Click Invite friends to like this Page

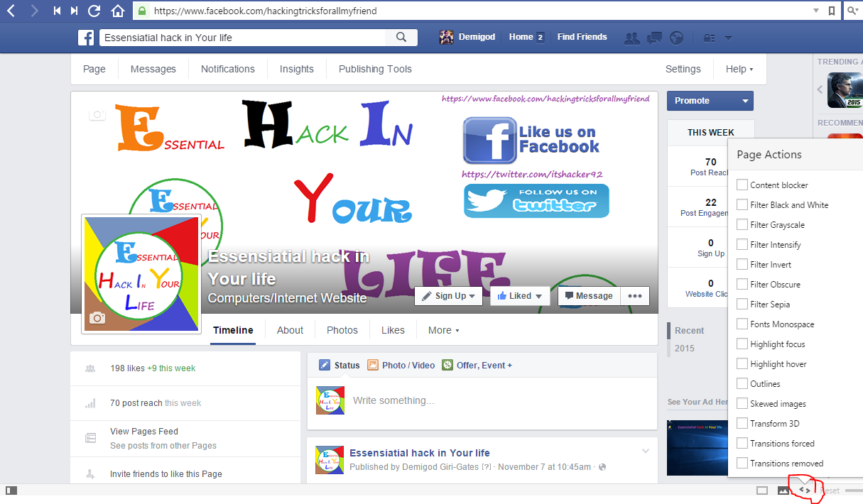(x=166, y=473)
